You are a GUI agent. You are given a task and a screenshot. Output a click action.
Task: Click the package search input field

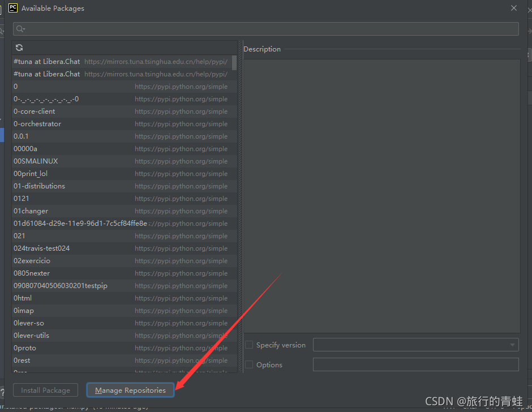(226, 28)
